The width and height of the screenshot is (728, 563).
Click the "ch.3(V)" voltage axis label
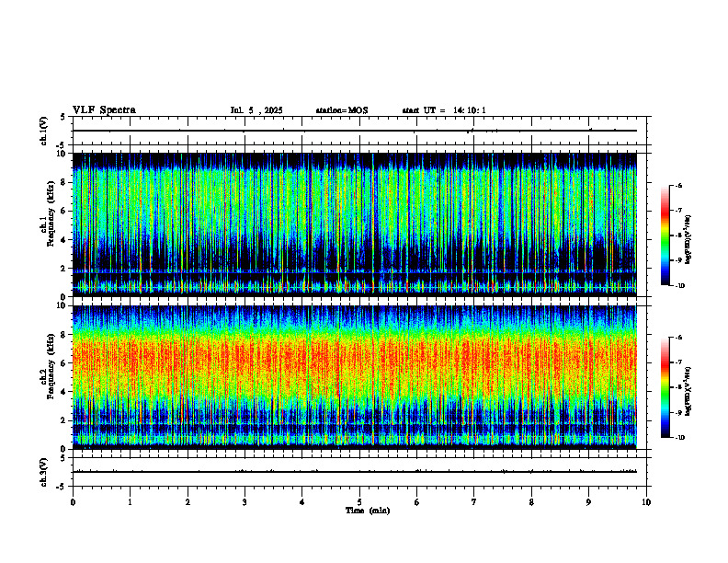tap(44, 472)
